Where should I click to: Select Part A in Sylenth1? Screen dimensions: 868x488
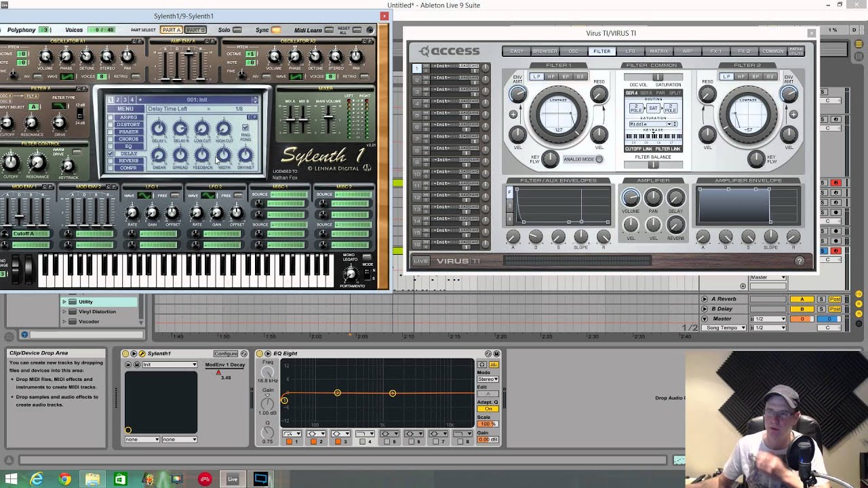click(x=172, y=30)
